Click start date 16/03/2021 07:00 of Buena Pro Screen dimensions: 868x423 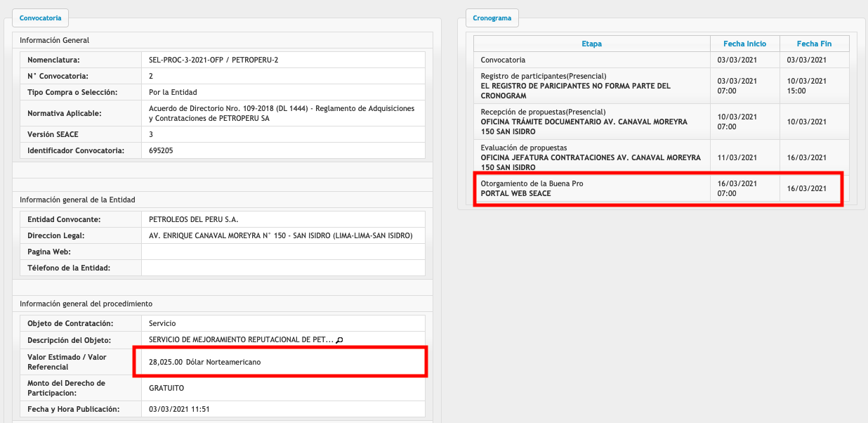tap(737, 188)
